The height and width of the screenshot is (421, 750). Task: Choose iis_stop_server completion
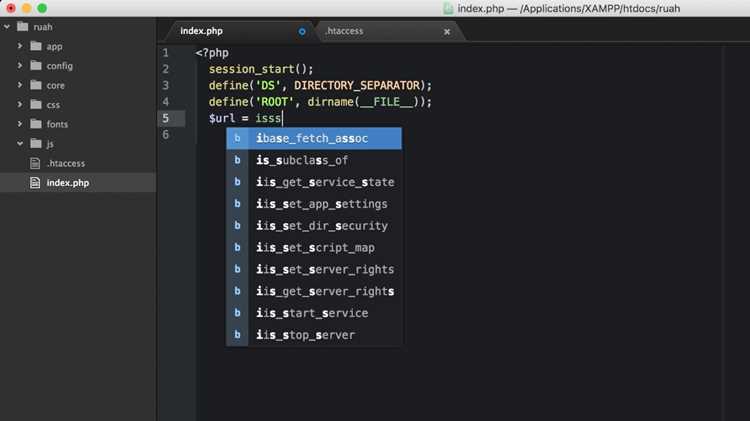[314, 335]
